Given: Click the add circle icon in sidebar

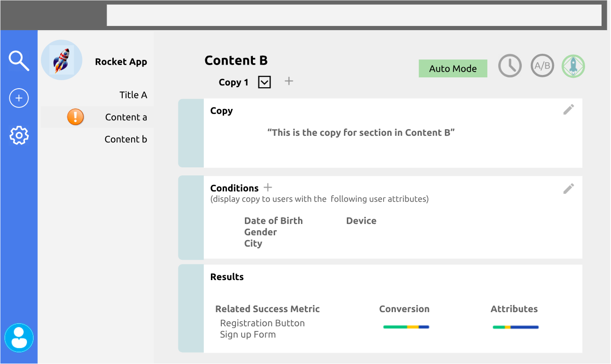Looking at the screenshot, I should point(19,98).
